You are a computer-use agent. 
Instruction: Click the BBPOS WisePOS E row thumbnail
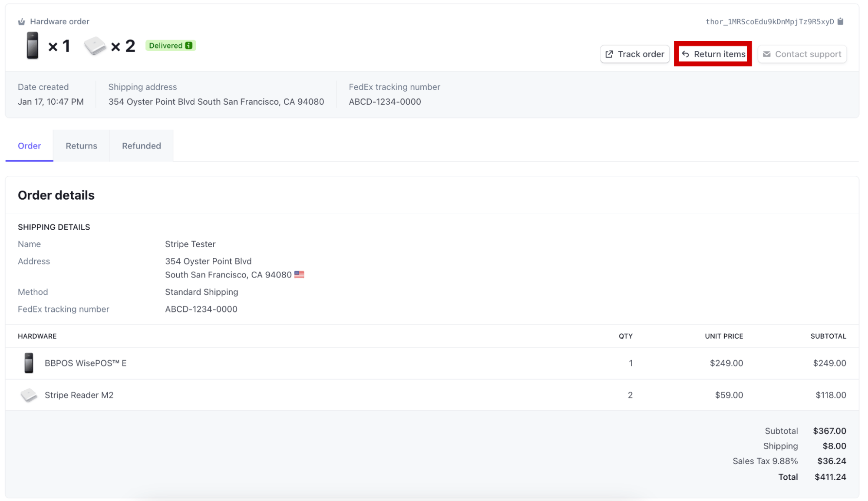pyautogui.click(x=29, y=363)
